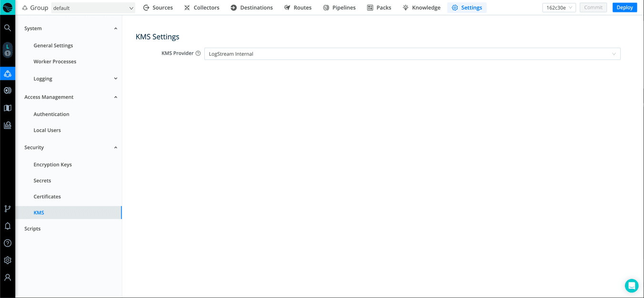Open the Group default selector dropdown
The image size is (644, 298).
click(x=93, y=8)
